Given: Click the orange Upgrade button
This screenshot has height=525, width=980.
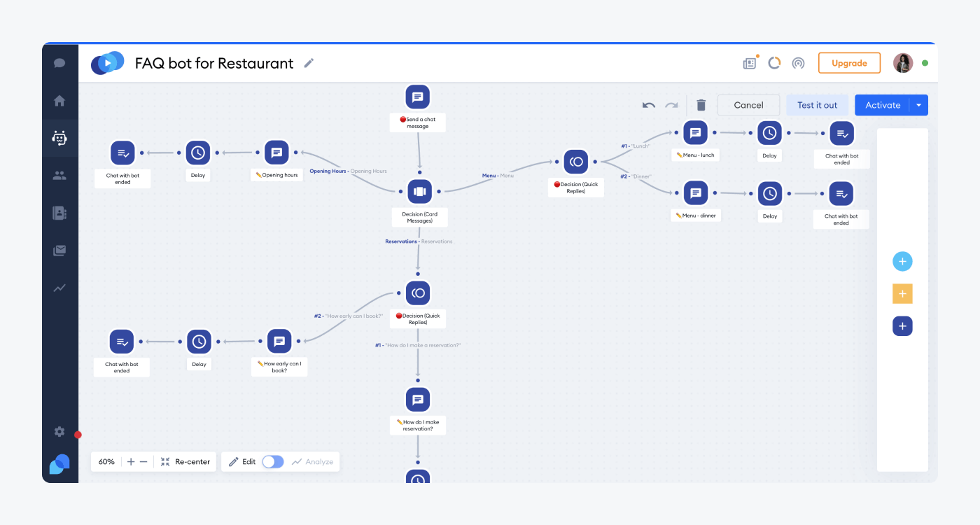Looking at the screenshot, I should (x=849, y=63).
